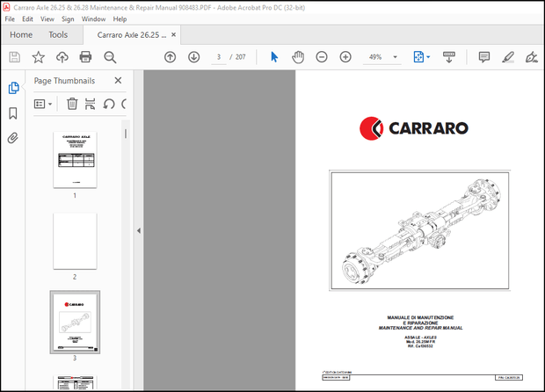Open the sign document pen tool

(532, 57)
